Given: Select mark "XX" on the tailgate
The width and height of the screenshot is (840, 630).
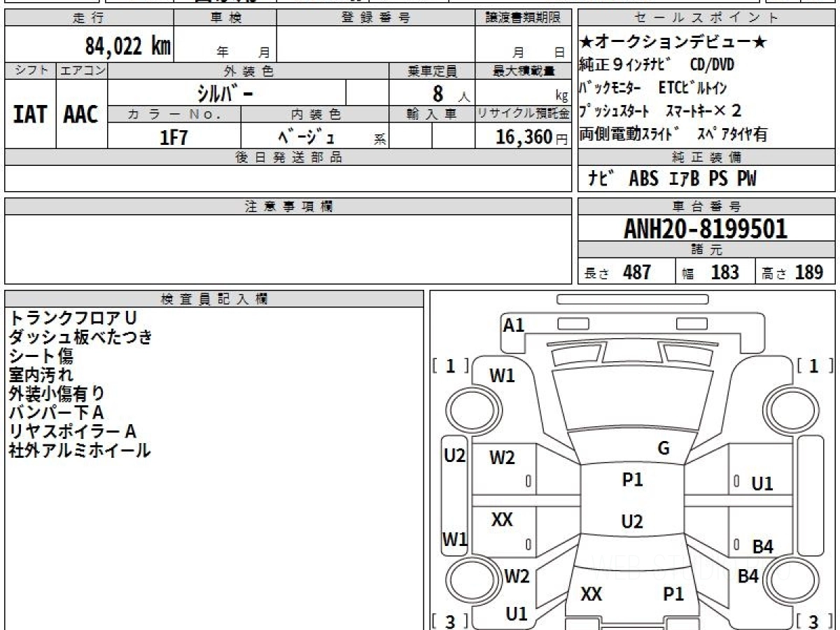Looking at the screenshot, I should 591,594.
